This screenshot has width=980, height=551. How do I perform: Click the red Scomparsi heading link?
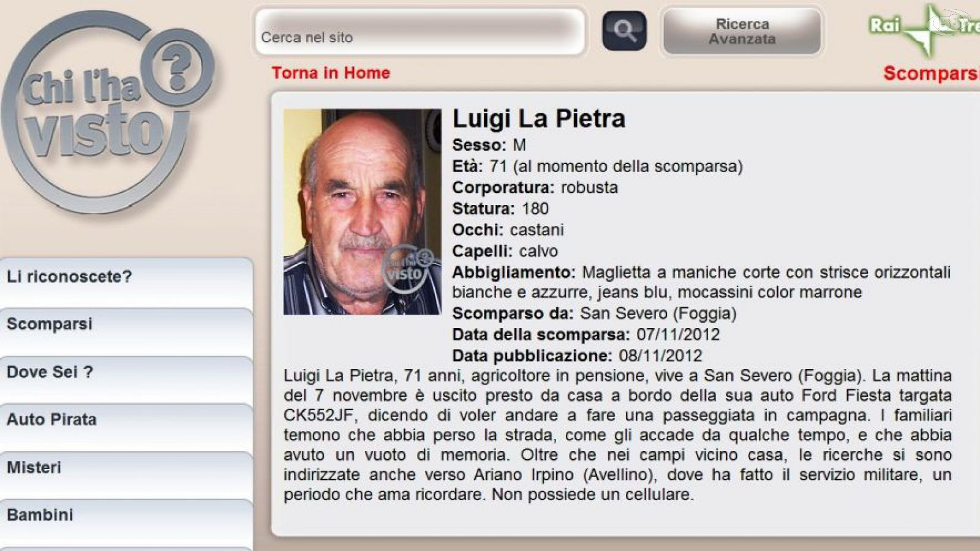pyautogui.click(x=932, y=73)
